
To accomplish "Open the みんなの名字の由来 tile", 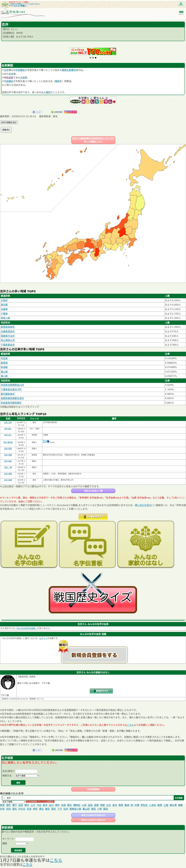I will pos(29,544).
